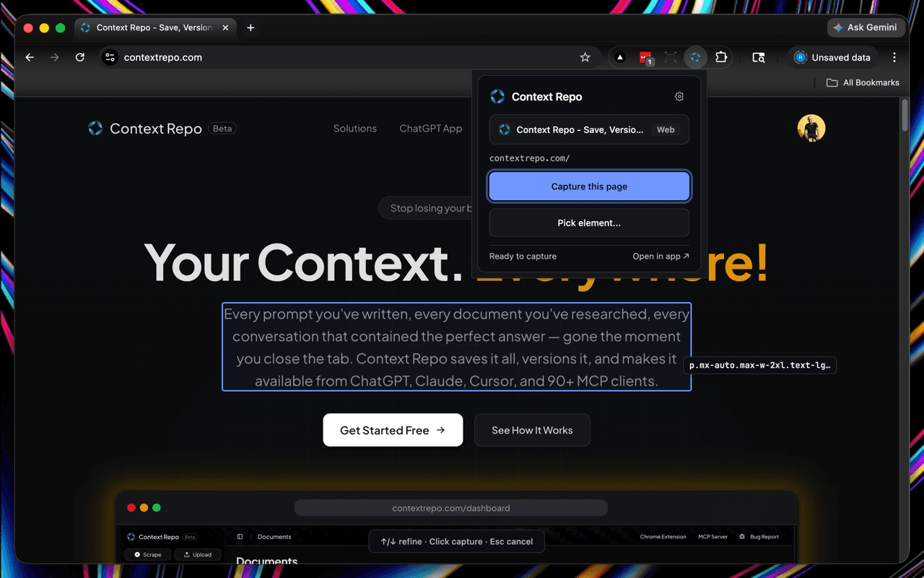The width and height of the screenshot is (924, 578).
Task: Click the red extension icon with badge 1
Action: point(645,58)
